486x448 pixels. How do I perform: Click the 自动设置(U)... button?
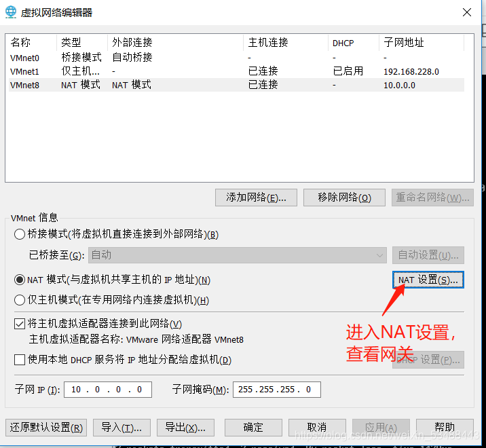pyautogui.click(x=428, y=255)
